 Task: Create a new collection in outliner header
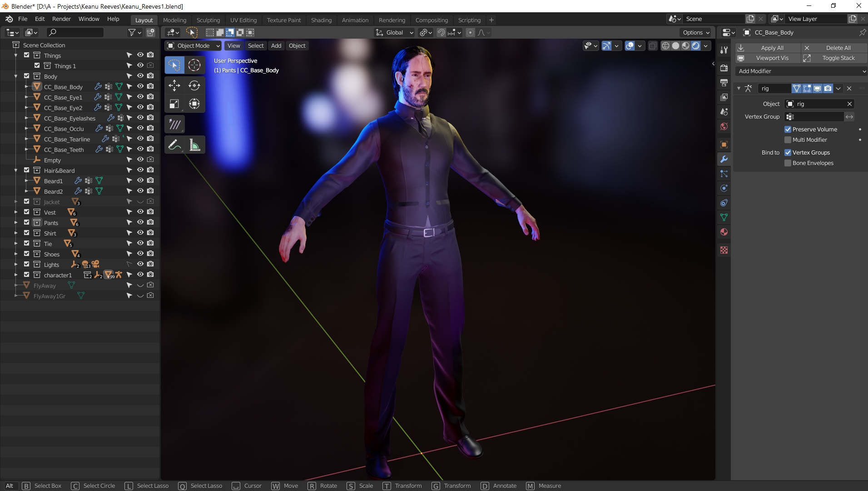[150, 33]
